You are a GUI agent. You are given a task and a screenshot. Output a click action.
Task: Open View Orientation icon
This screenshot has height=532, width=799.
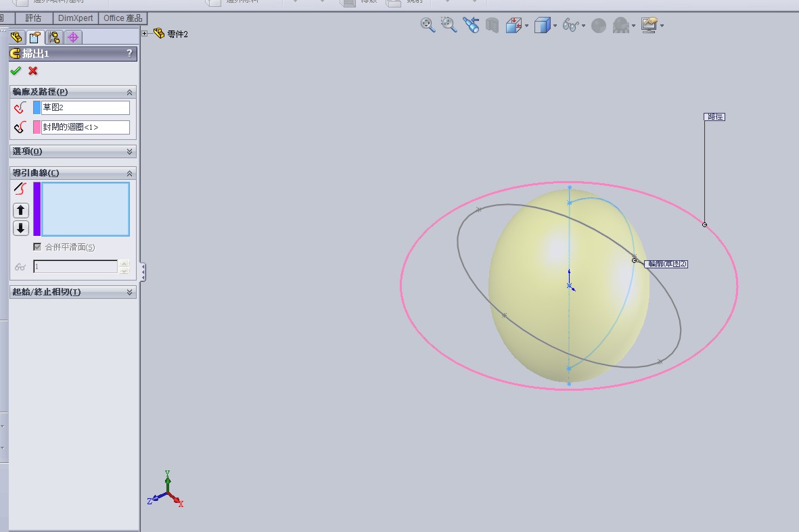[x=513, y=25]
